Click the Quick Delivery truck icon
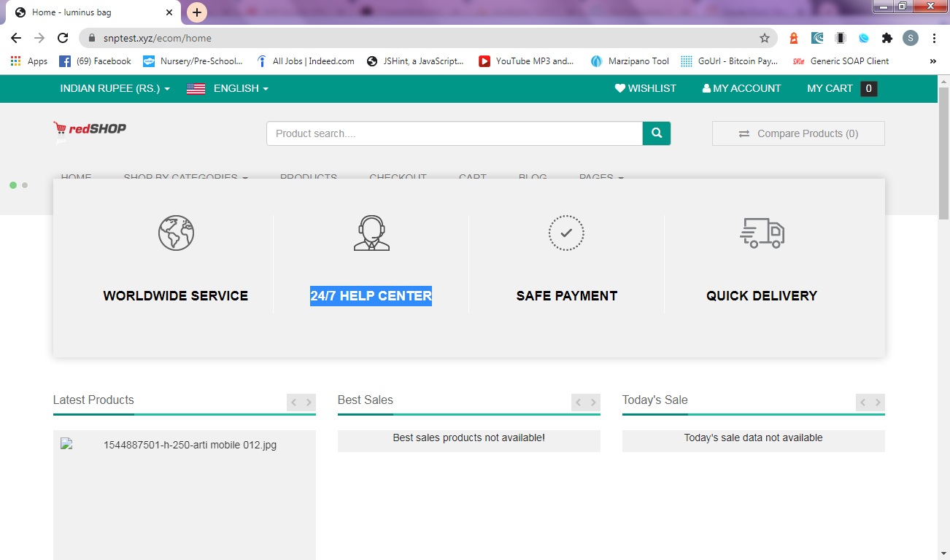The height and width of the screenshot is (560, 950). coord(762,233)
